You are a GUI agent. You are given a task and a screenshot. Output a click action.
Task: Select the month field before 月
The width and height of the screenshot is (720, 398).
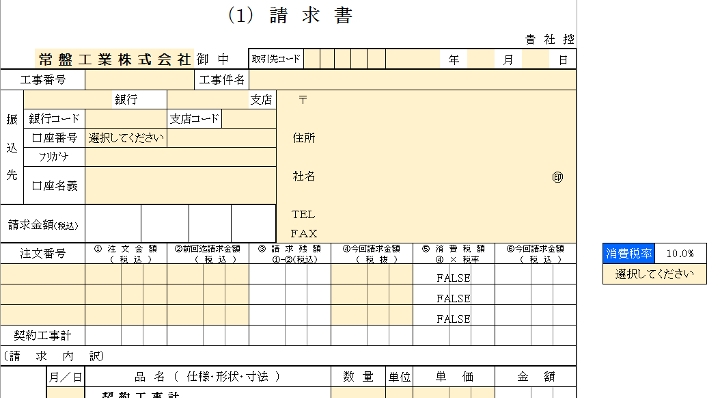(481, 59)
